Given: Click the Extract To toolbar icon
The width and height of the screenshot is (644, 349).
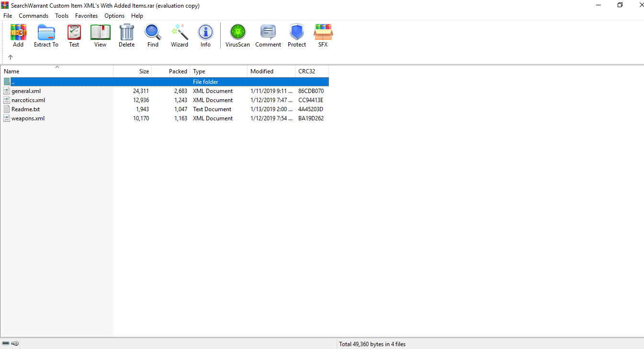Looking at the screenshot, I should pos(46,35).
